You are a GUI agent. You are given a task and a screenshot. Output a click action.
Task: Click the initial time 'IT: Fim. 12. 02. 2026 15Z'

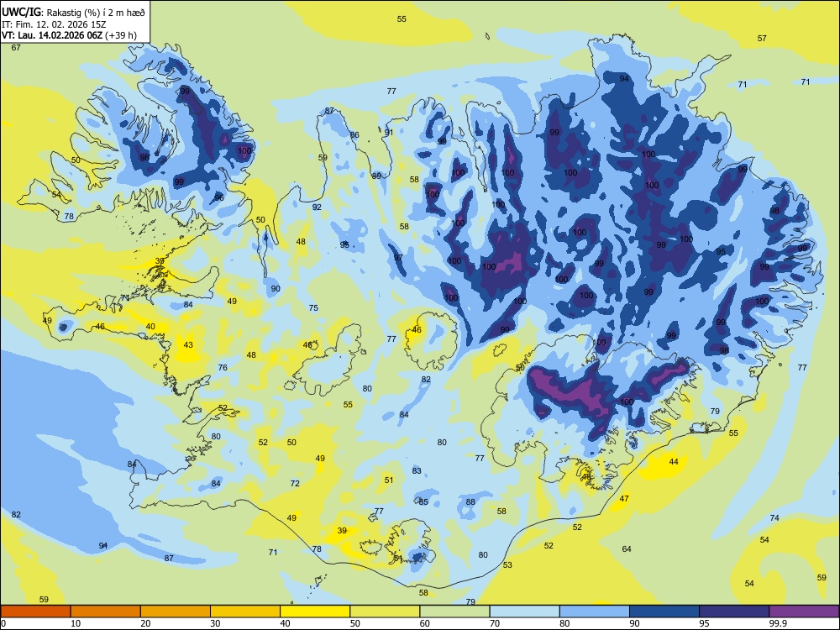coord(54,24)
